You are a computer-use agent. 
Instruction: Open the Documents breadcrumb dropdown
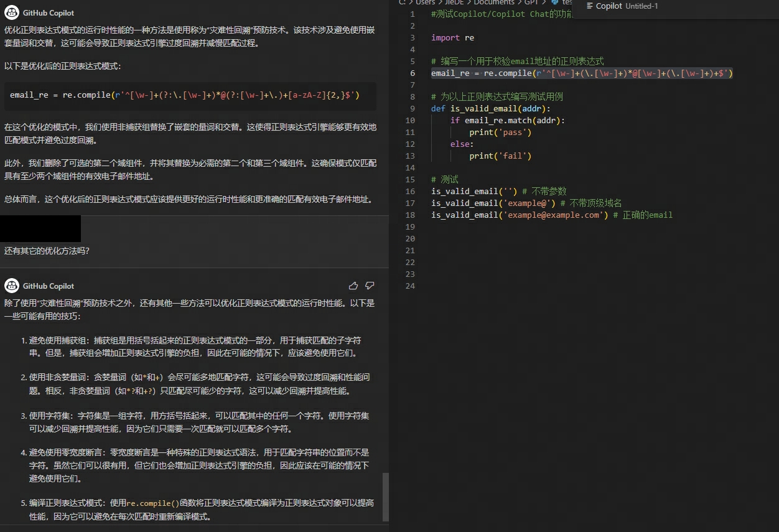495,3
